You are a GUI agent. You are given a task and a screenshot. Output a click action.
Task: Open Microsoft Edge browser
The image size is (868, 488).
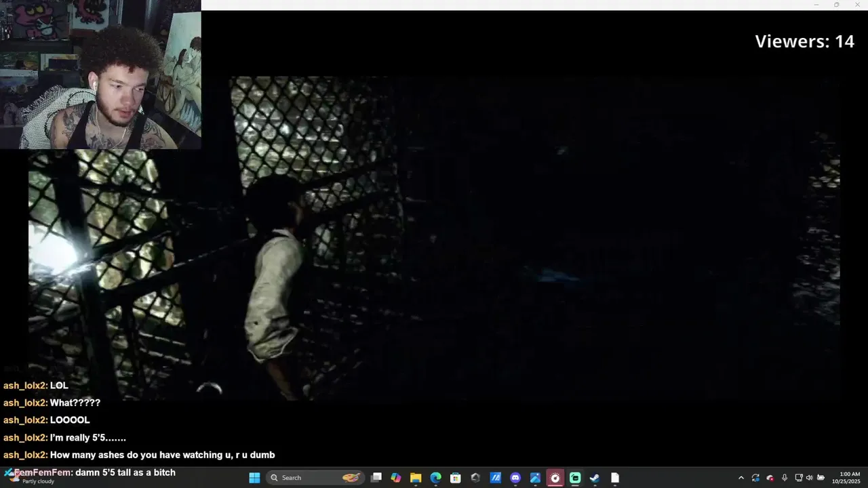[435, 478]
